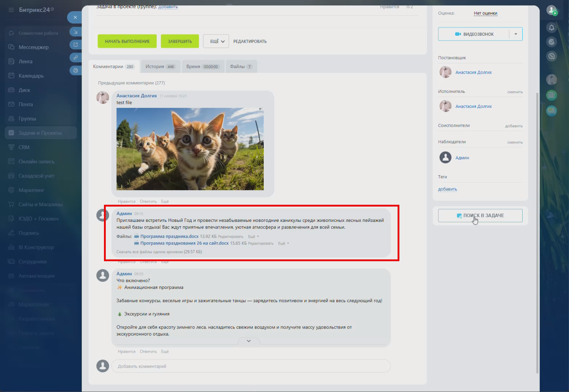Image resolution: width=569 pixels, height=392 pixels.
Task: Expand Ещё next to Программа праздника.docx
Action: click(x=253, y=237)
